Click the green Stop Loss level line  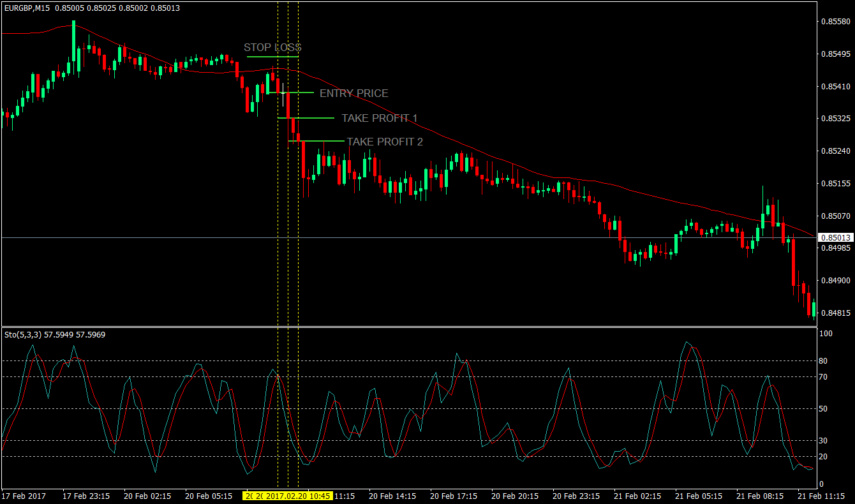[272, 57]
